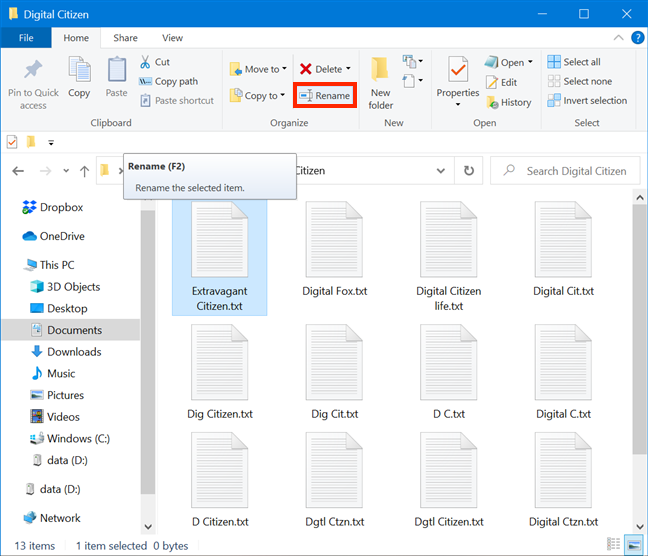Select the Dgtl Ctzn.txt file
The height and width of the screenshot is (556, 648).
click(335, 480)
